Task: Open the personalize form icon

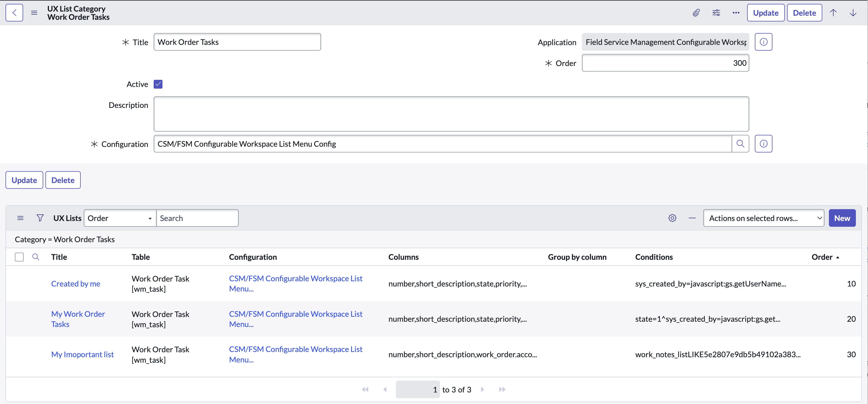Action: (x=716, y=12)
